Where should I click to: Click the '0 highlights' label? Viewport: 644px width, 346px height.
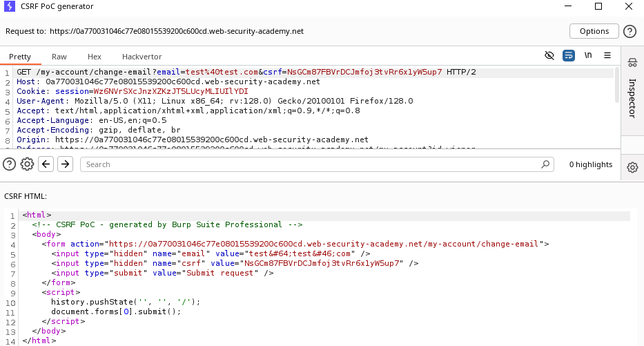(x=591, y=164)
